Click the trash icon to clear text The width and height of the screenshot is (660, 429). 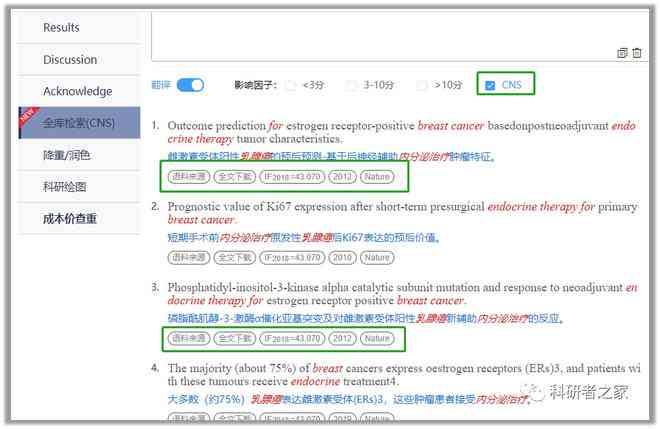point(637,53)
